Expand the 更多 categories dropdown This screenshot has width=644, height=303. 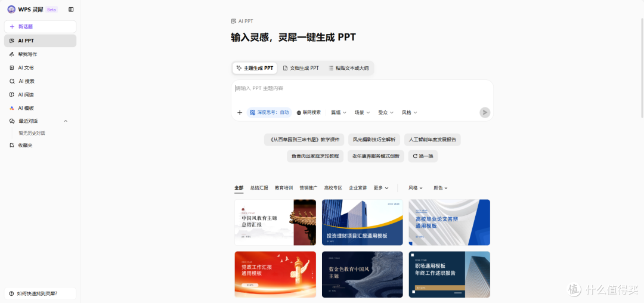tap(380, 188)
